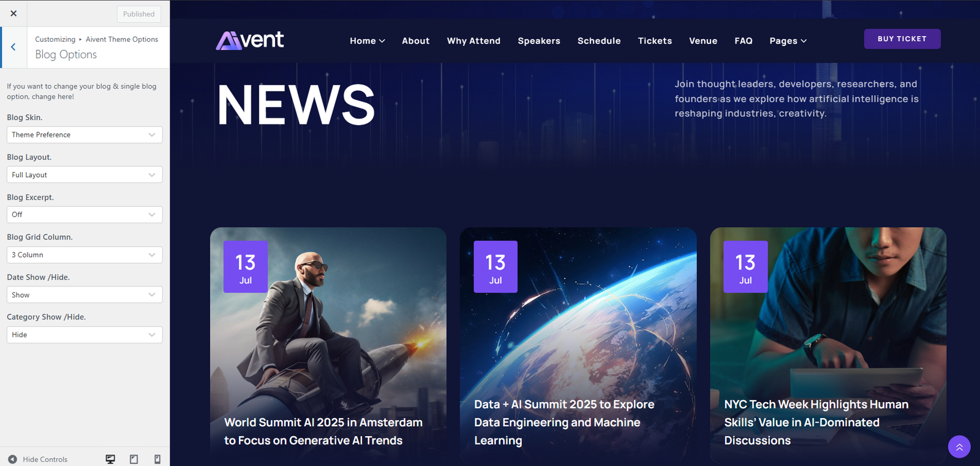Screen dimensions: 980x466
Task: Click the BUY TICKET button
Action: tap(902, 39)
